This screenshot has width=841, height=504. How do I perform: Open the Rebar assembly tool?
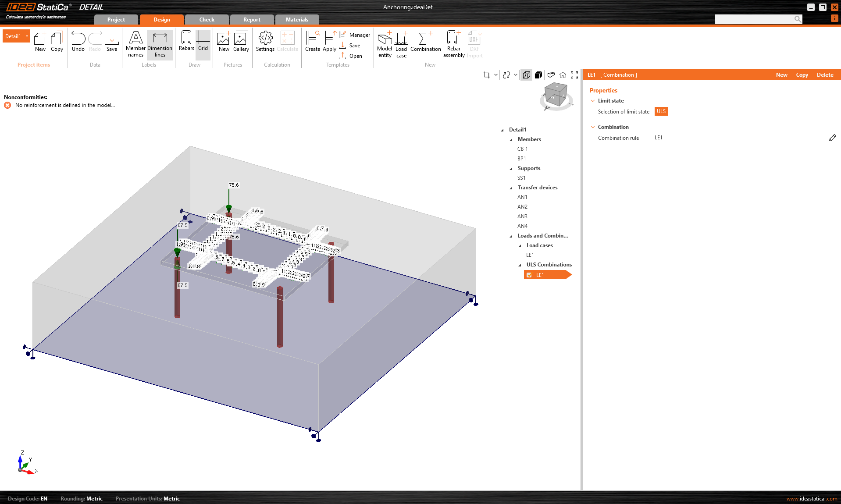(x=453, y=44)
